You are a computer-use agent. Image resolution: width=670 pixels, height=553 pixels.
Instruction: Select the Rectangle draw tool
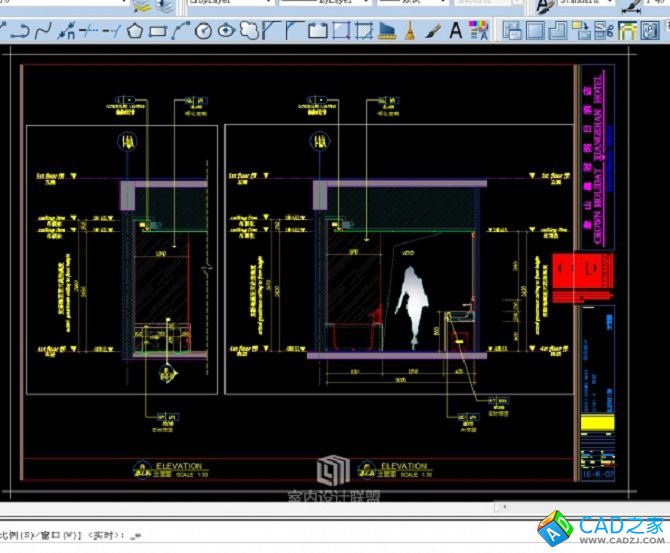157,31
